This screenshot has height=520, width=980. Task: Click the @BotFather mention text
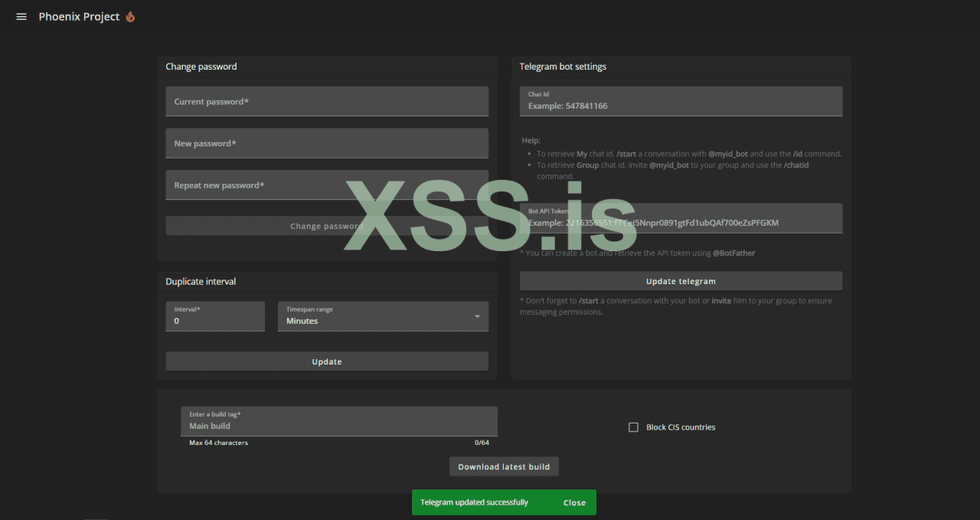[x=734, y=253]
